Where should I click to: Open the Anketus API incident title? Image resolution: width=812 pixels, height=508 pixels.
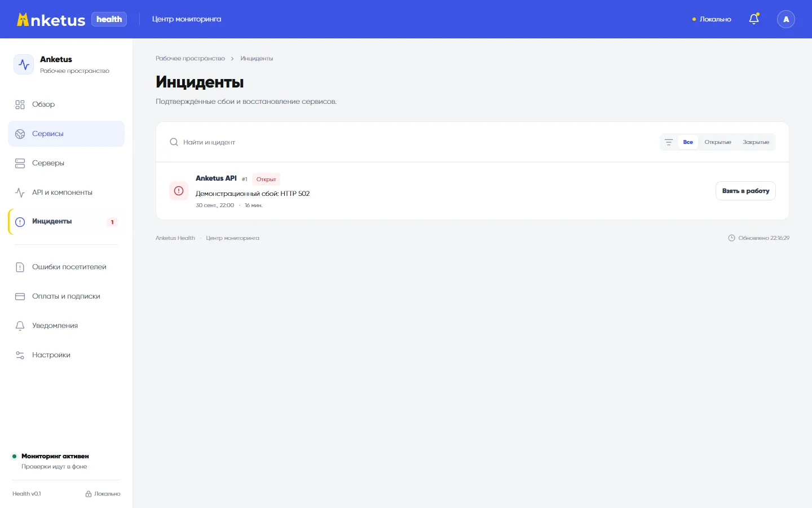(216, 178)
